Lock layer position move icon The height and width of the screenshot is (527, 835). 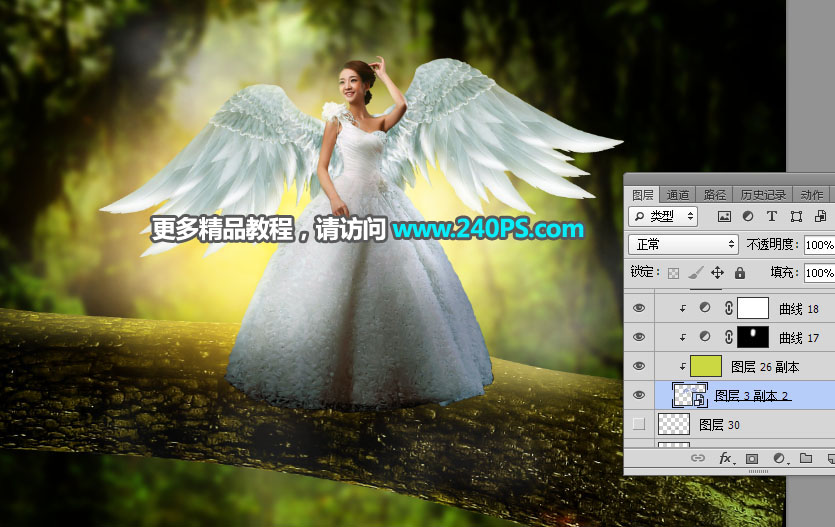point(717,273)
